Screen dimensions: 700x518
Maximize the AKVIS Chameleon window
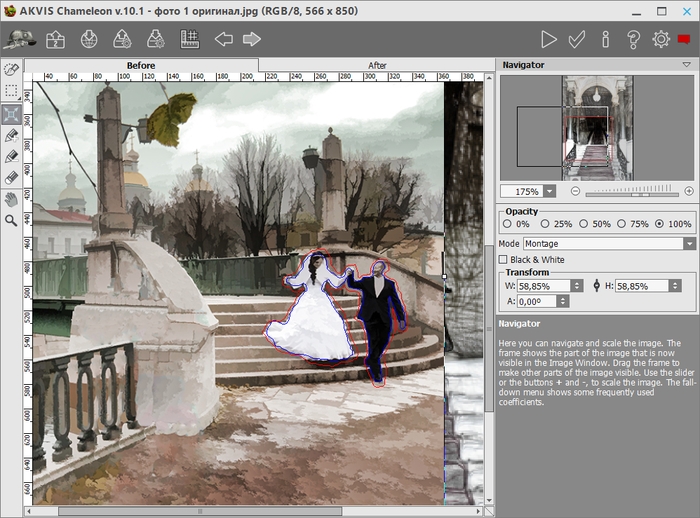662,11
